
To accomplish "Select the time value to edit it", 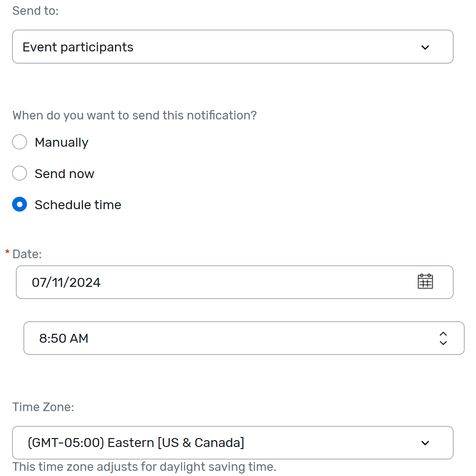I will click(64, 338).
